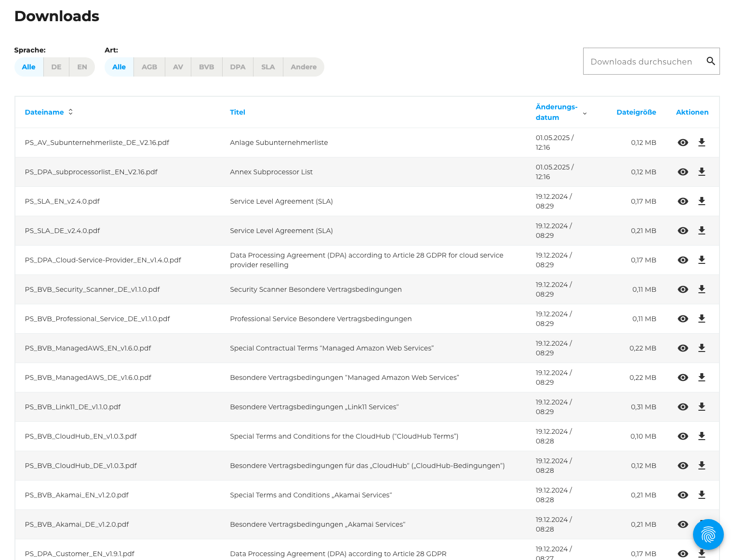
Task: Select the DPA filter option
Action: (x=237, y=67)
